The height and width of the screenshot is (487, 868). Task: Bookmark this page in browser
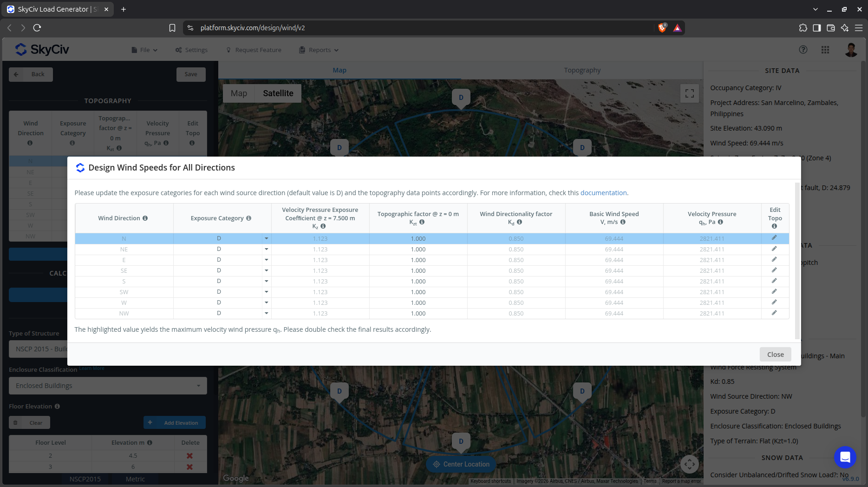point(172,28)
